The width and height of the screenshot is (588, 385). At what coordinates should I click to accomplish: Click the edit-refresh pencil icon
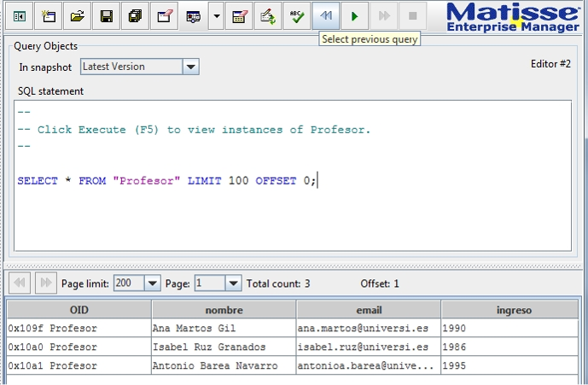pyautogui.click(x=268, y=16)
